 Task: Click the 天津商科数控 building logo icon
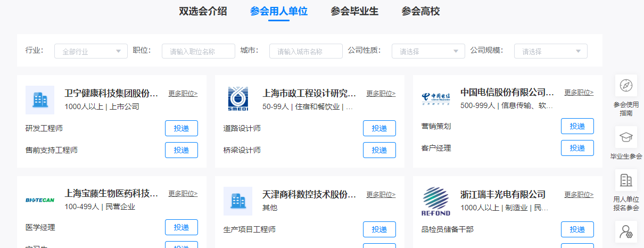[x=238, y=201]
